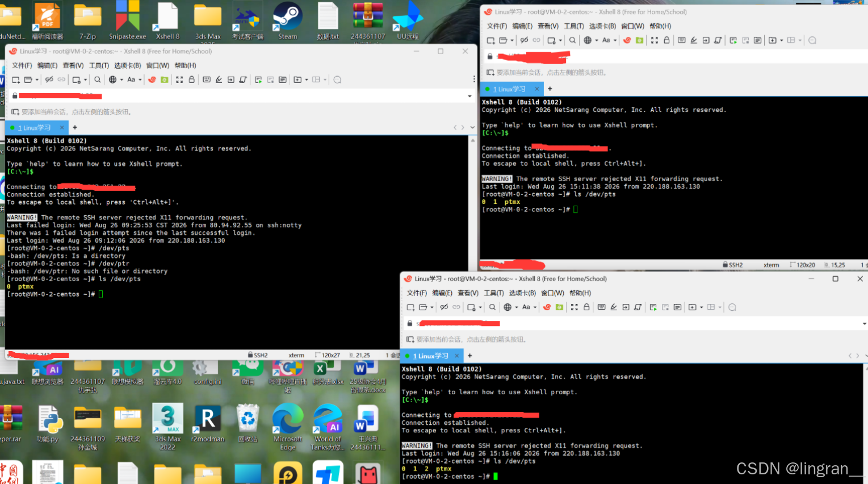Viewport: 868px width, 484px height.
Task: Click add-current-session arrow button in left Xshell window
Action: click(x=15, y=112)
